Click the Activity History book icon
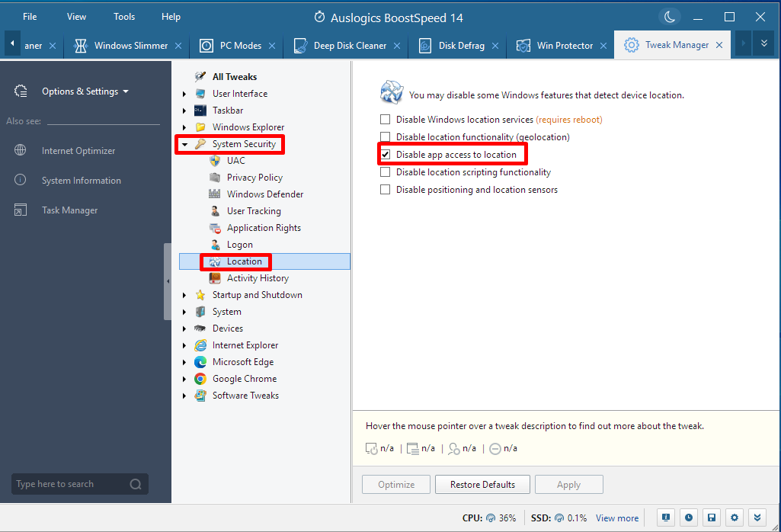 215,278
